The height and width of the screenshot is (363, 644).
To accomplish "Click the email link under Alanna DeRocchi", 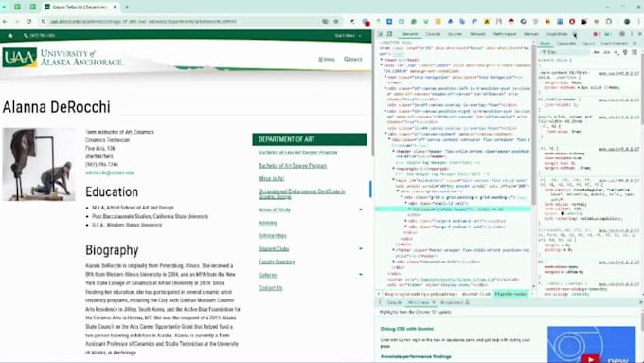I will 110,172.
